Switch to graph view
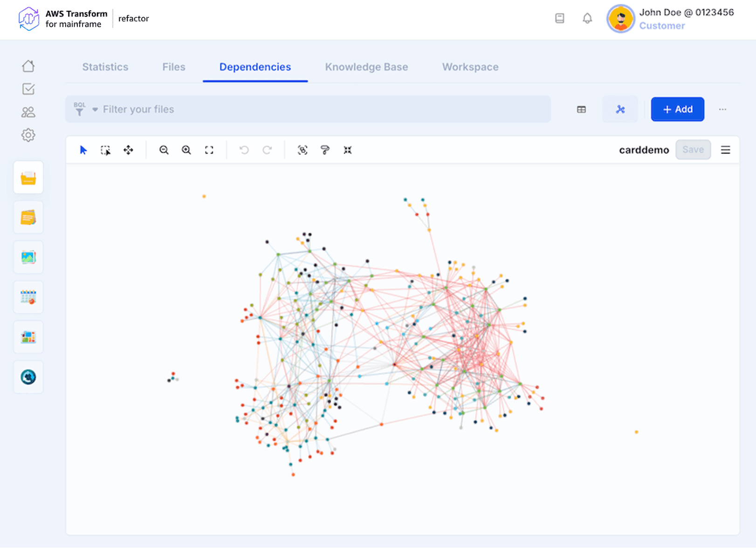The width and height of the screenshot is (756, 548). (x=620, y=110)
